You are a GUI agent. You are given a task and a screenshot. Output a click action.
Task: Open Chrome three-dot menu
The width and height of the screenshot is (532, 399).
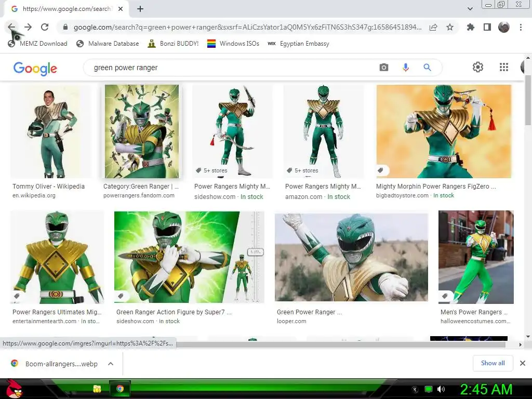click(521, 27)
